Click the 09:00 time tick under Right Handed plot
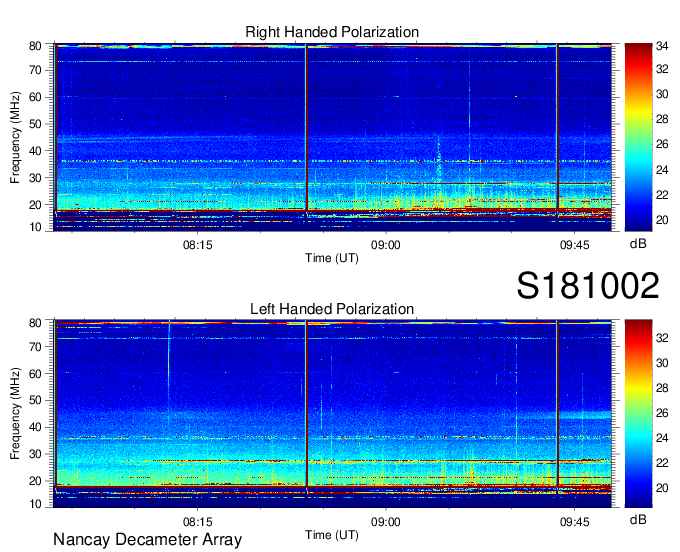The height and width of the screenshot is (552, 680). point(386,245)
